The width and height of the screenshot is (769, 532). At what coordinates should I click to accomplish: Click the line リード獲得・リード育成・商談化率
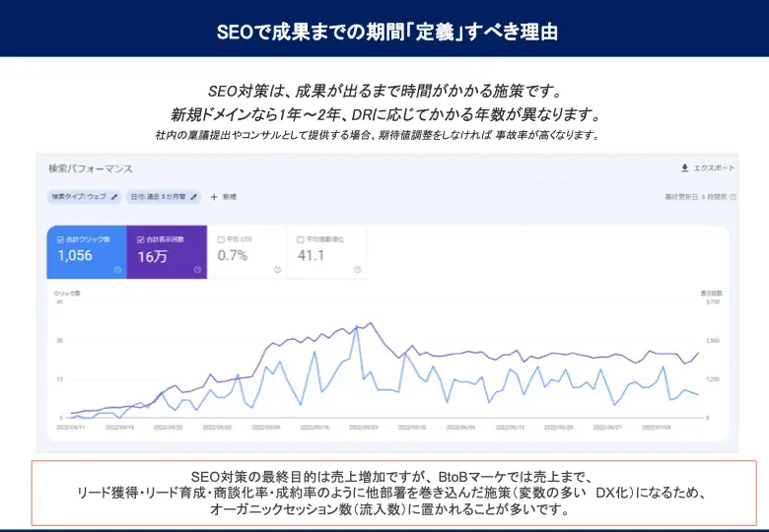391,493
